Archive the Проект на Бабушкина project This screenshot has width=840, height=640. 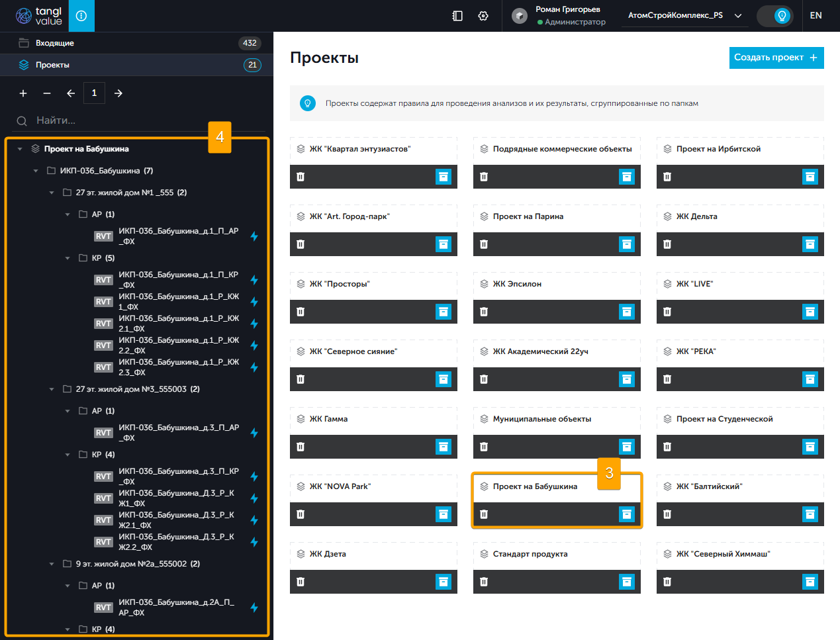(626, 514)
